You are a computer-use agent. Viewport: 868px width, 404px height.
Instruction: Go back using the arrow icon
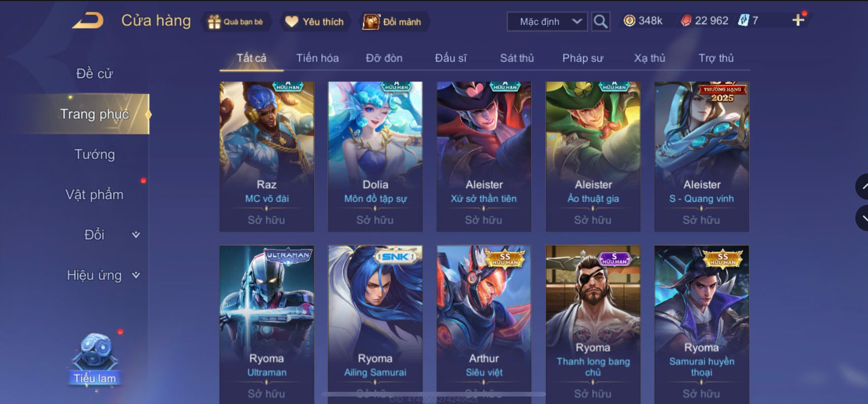[88, 21]
